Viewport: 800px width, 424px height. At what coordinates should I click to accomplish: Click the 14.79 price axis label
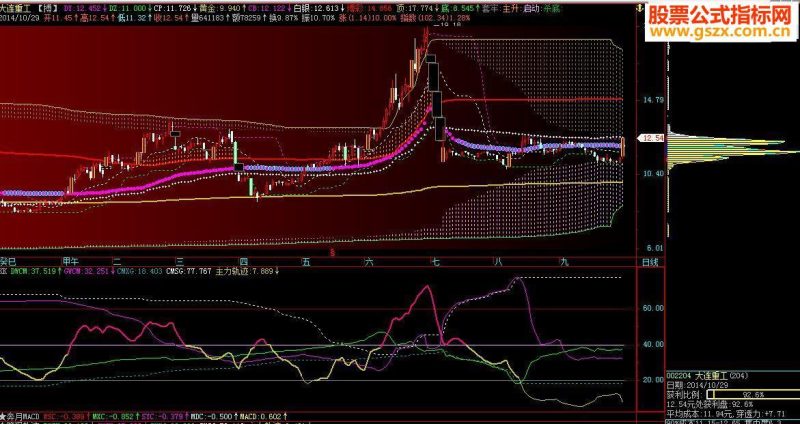[652, 100]
